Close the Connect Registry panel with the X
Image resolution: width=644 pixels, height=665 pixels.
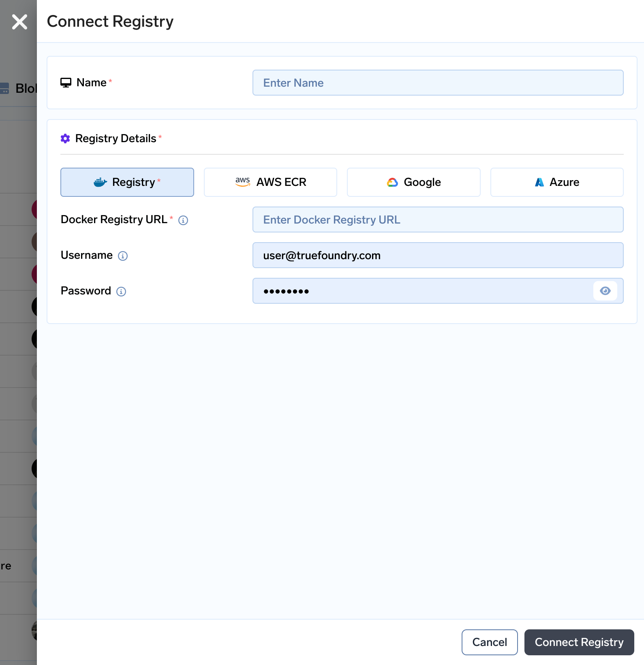19,22
